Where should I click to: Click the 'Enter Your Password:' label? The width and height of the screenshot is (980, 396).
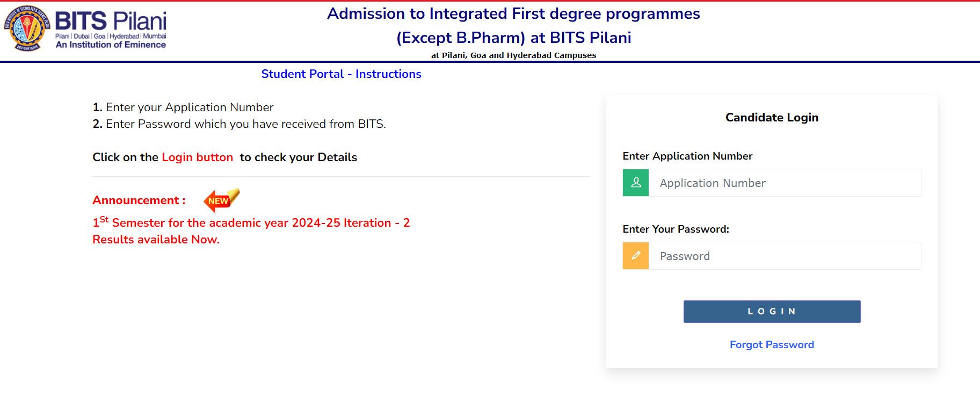pos(676,229)
